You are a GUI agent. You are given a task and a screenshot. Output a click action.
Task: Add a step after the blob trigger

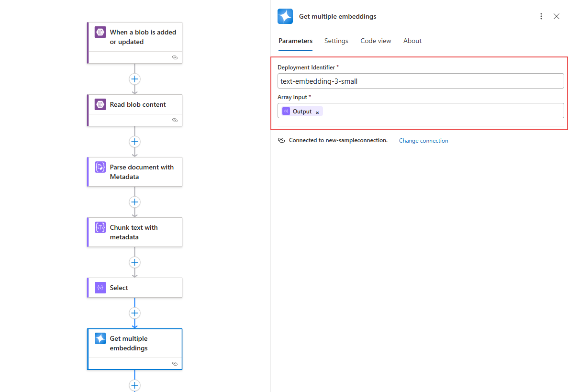[x=135, y=79]
